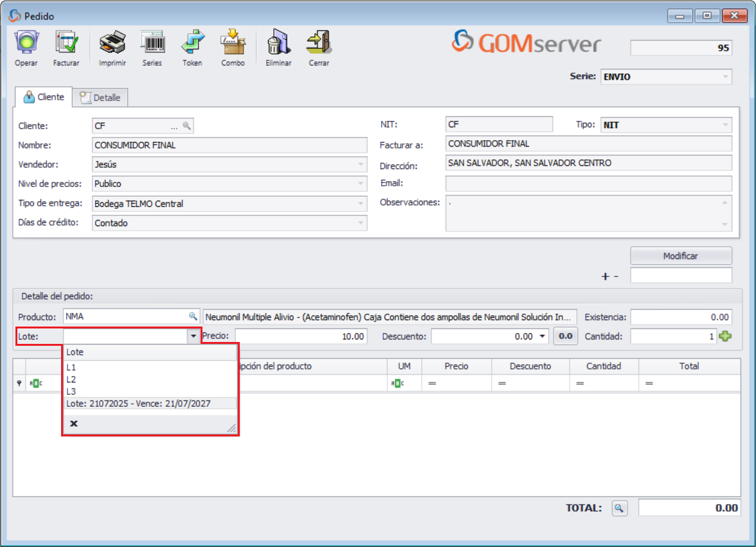Expand the Serie ENVIO dropdown
756x547 pixels.
[726, 77]
